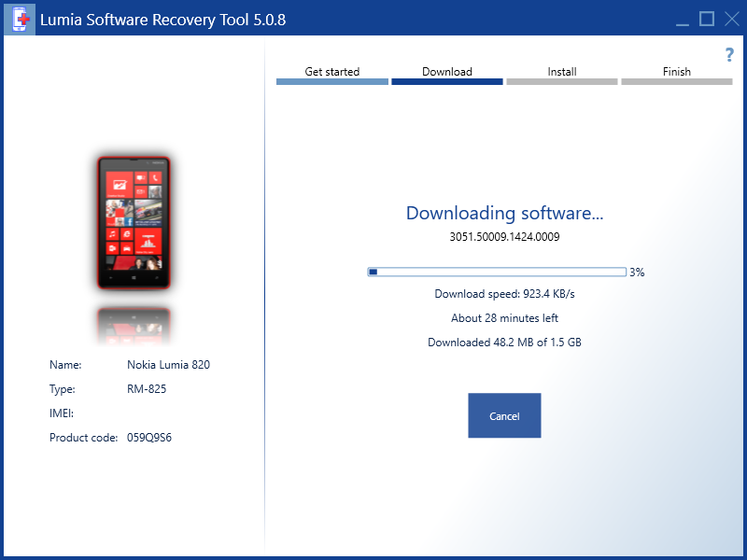Click the About 28 minutes left text

(504, 318)
